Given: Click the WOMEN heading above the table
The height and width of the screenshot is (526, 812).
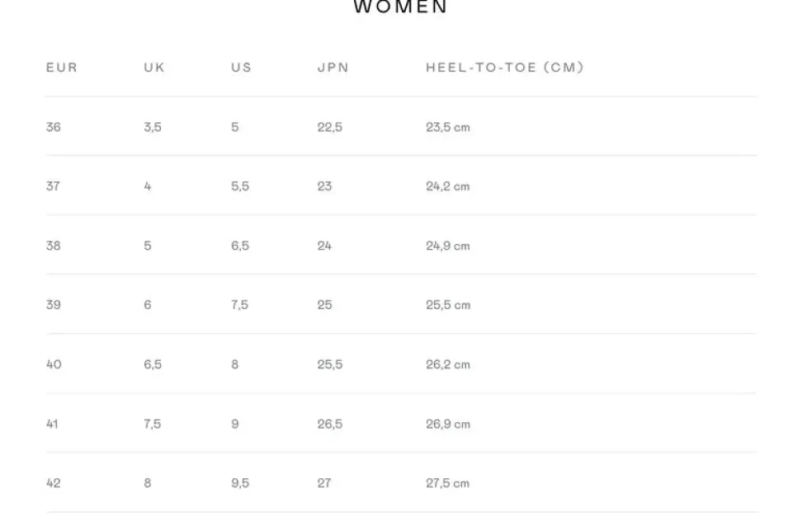Looking at the screenshot, I should click(400, 7).
